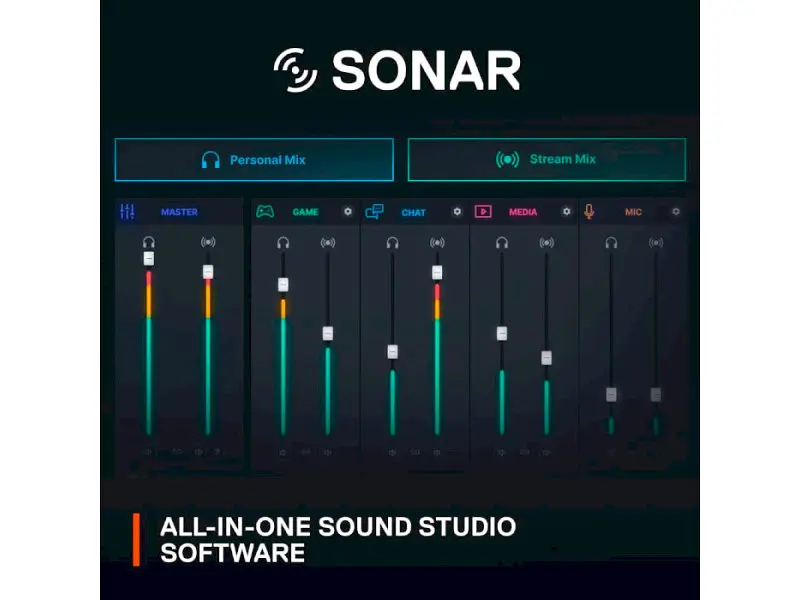Click the GAME channel label
This screenshot has width=800, height=600.
(x=306, y=212)
